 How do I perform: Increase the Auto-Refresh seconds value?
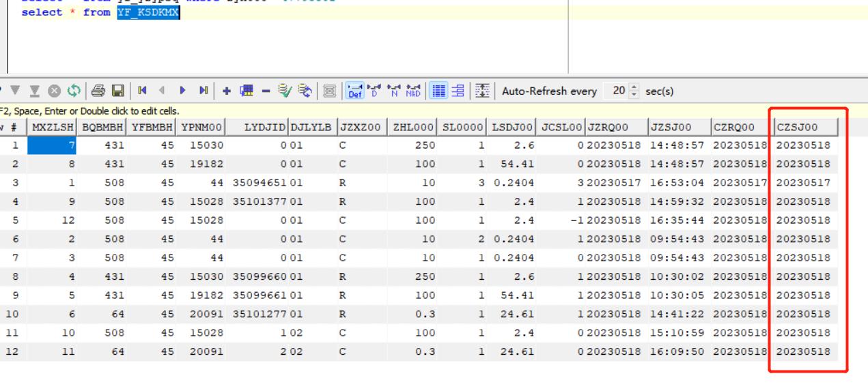[x=632, y=88]
